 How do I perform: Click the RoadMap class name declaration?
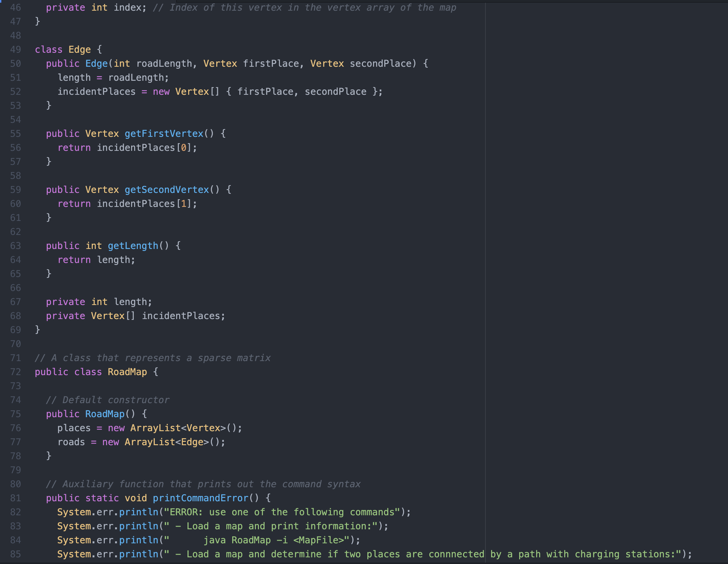[127, 372]
